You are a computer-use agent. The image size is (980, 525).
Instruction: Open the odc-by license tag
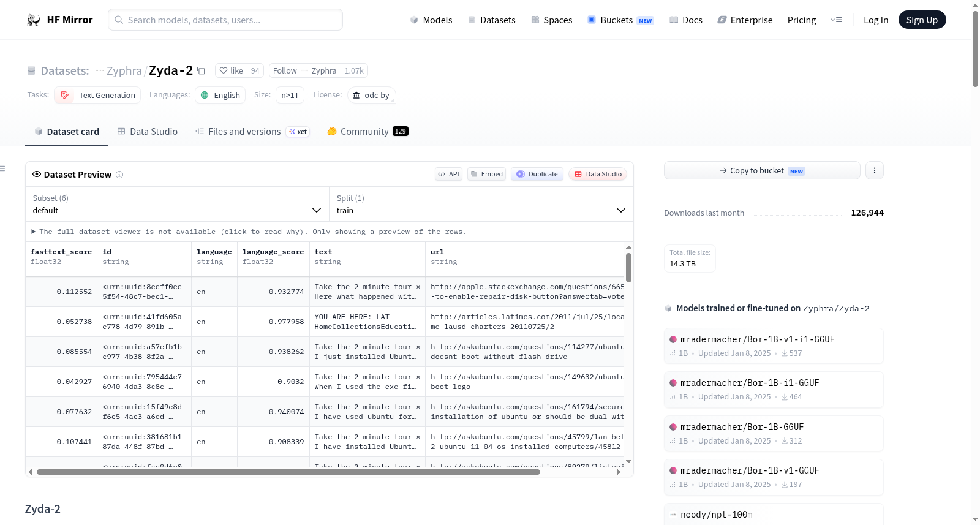click(x=371, y=95)
